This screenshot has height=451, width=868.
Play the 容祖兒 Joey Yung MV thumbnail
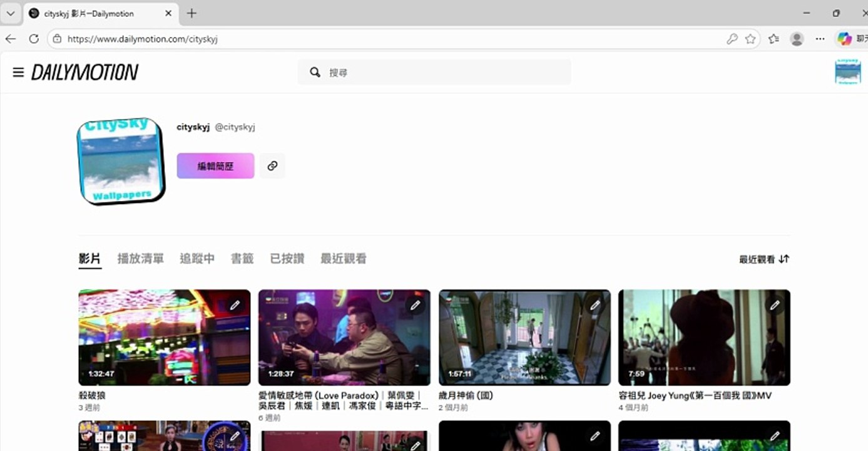click(704, 338)
